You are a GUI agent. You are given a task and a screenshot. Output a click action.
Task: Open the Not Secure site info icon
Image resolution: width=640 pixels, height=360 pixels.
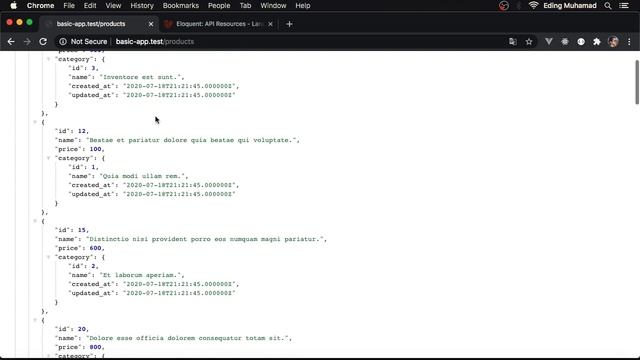click(x=63, y=42)
